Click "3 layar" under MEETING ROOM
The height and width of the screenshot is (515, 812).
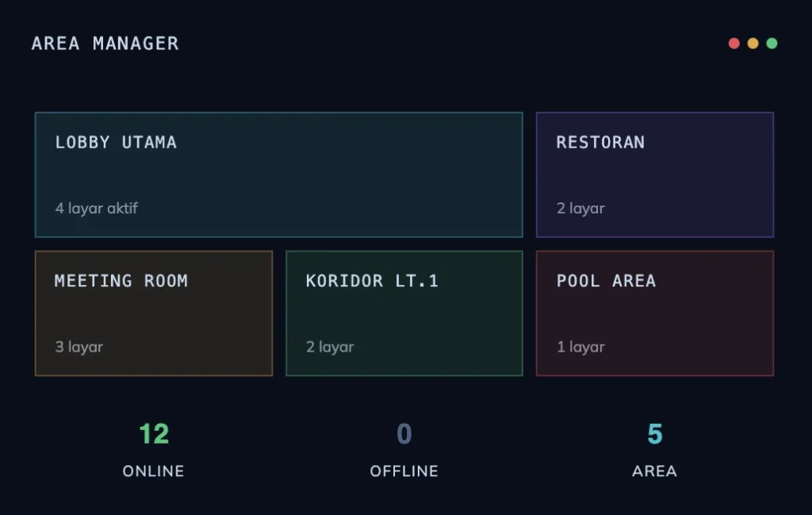click(79, 347)
